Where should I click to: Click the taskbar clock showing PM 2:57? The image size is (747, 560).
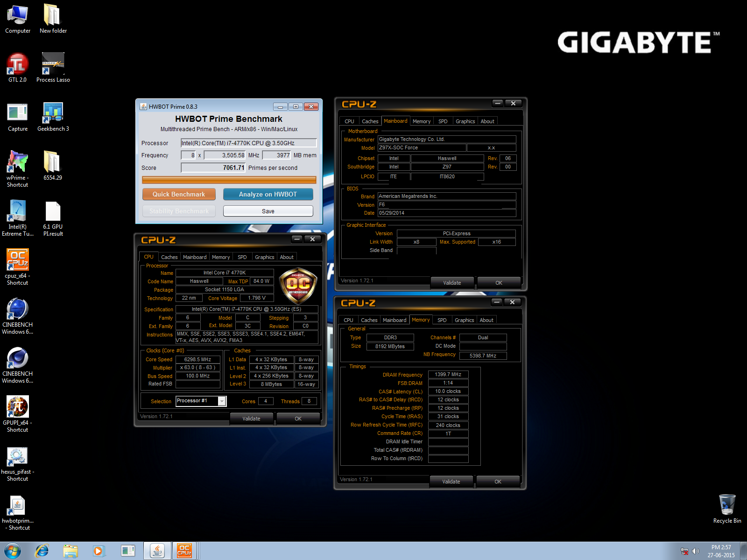click(721, 551)
